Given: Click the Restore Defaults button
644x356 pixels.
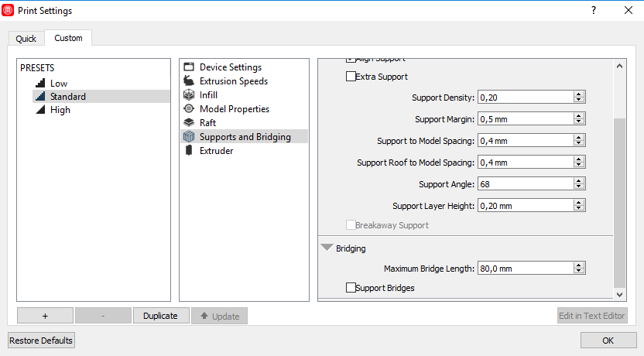Looking at the screenshot, I should [x=41, y=341].
